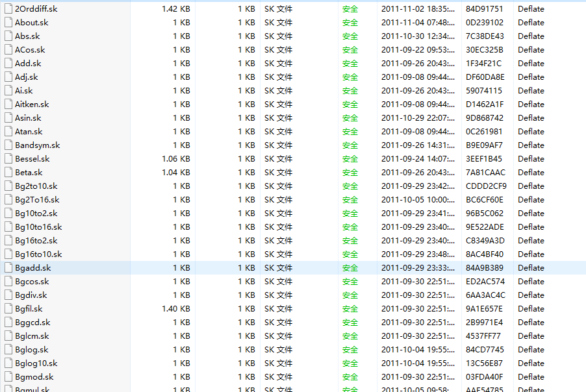Select the Bglog10.sk file icon
586x392 pixels.
(x=8, y=363)
